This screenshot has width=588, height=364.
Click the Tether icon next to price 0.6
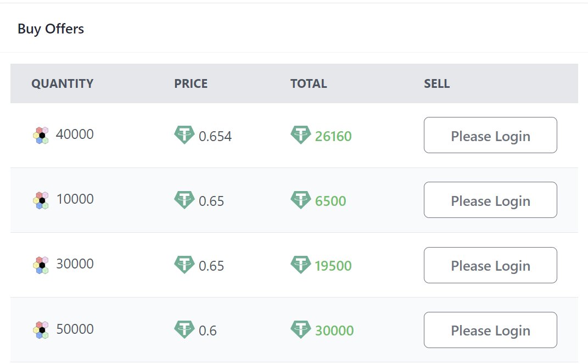coord(184,329)
